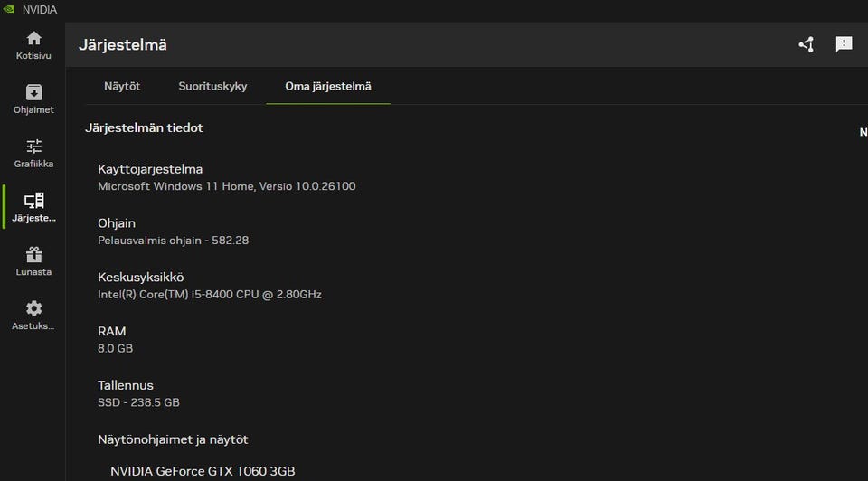Select the Oma järjestelmä tab
This screenshot has width=868, height=481.
tap(327, 86)
